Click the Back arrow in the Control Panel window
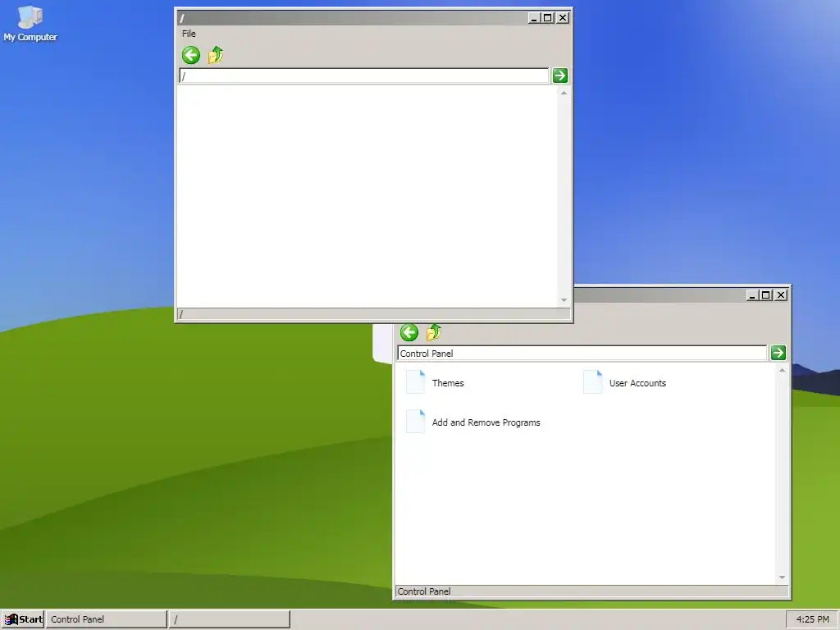This screenshot has width=840, height=630. click(409, 332)
